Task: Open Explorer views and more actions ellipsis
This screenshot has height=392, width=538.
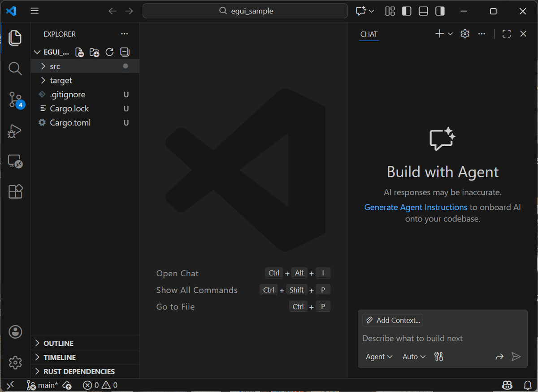Action: pyautogui.click(x=124, y=34)
